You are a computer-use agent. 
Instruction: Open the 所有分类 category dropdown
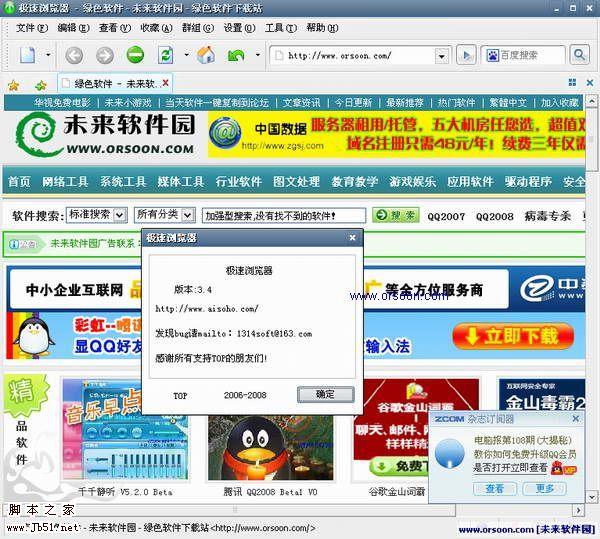pos(165,215)
